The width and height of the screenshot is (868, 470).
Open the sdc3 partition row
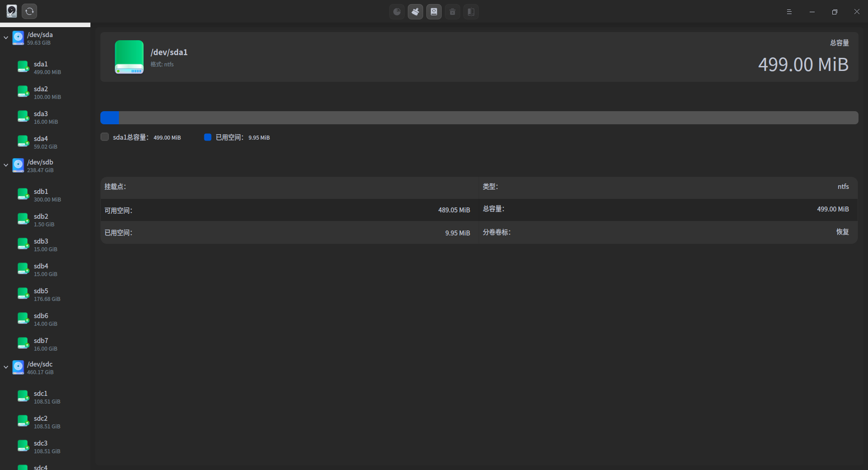(x=45, y=446)
